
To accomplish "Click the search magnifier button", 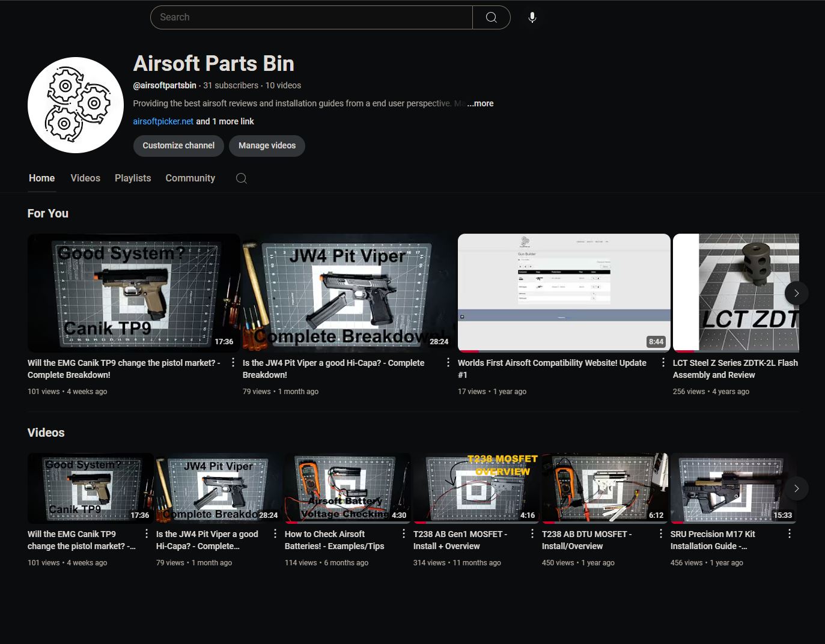I will tap(491, 17).
